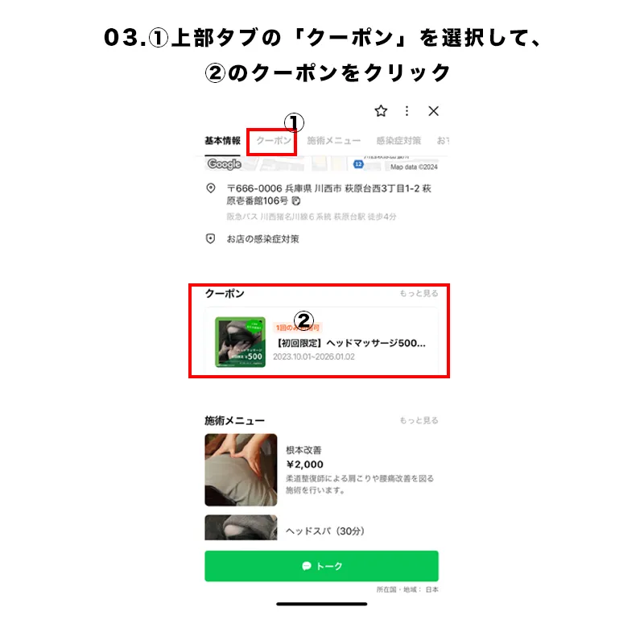644x644 pixels.
Task: Click the 根本改善 menu photo
Action: (241, 470)
